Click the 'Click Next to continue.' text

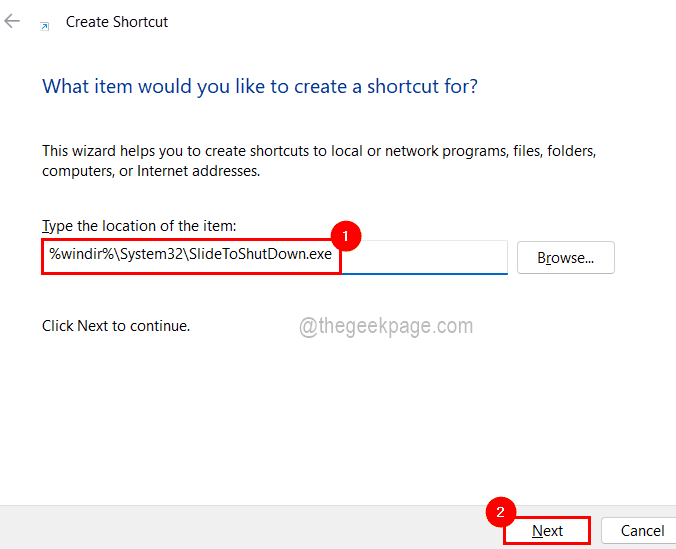116,326
